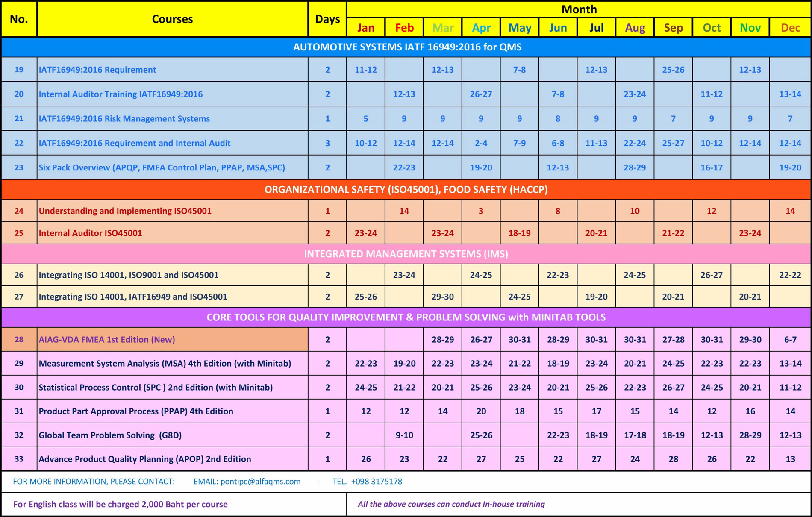Click the telephone number +098 3175178

[x=376, y=482]
